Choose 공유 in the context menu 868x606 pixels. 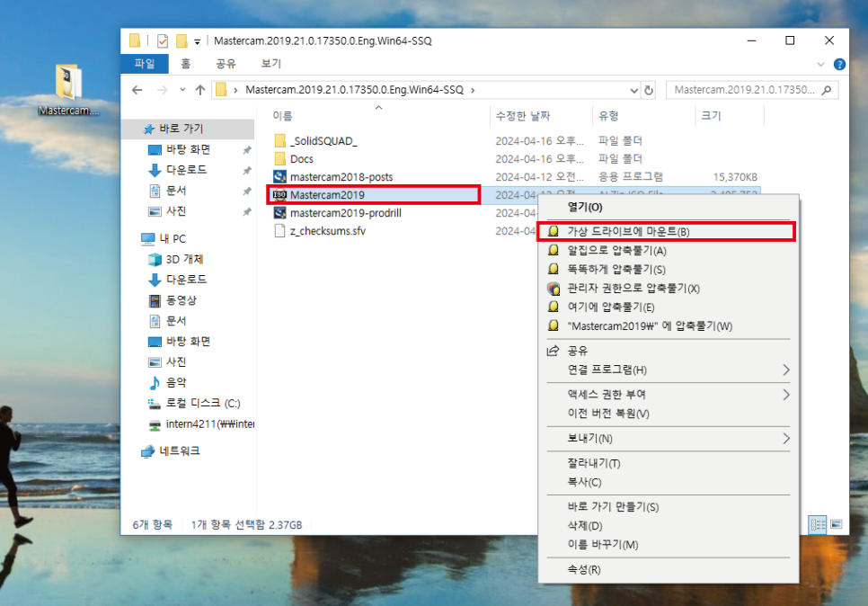point(669,351)
